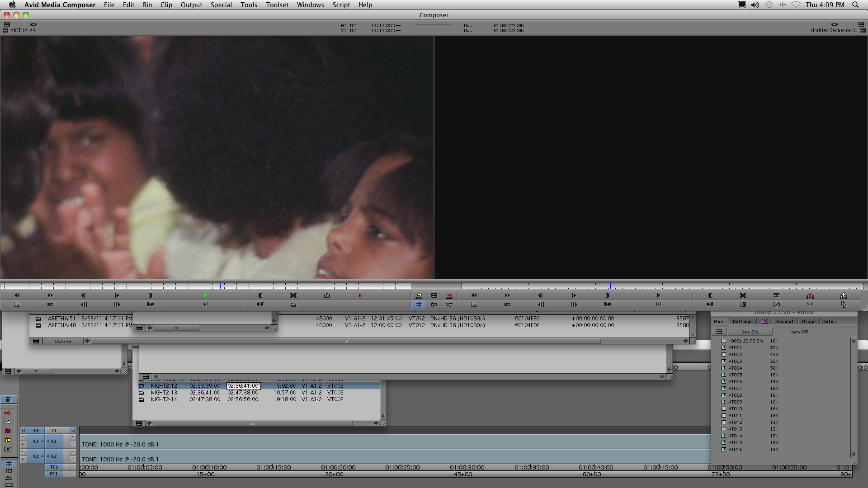
Task: Open the Untitled Sequence.01 clip name menu
Action: (x=833, y=30)
